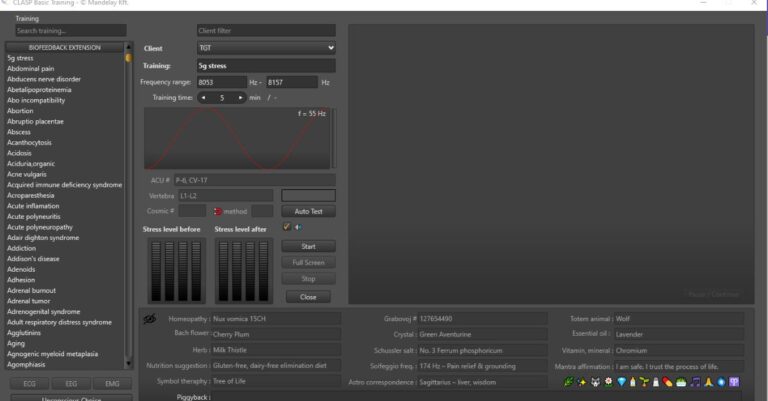Screen dimensions: 768x401
Task: Click the Homeopathy field Nux vomica 15CH
Action: [276, 319]
